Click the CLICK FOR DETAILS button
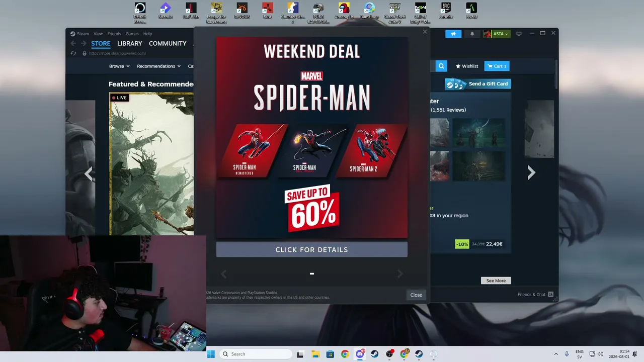This screenshot has height=362, width=644. [x=312, y=249]
